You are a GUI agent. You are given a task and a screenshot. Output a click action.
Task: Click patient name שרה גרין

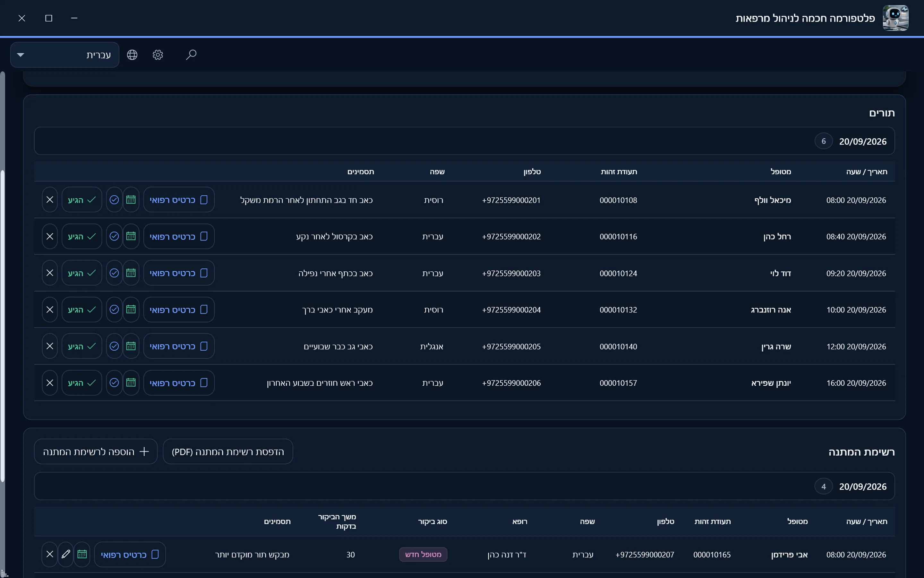[776, 346]
